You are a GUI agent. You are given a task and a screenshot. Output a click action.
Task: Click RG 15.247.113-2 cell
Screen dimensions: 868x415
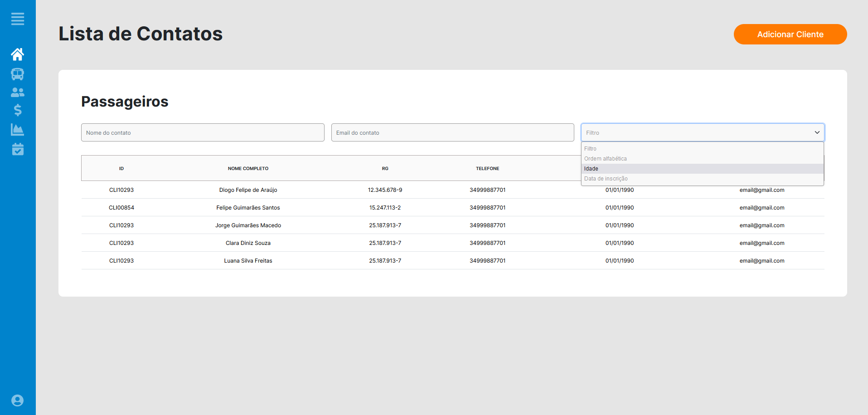(385, 208)
